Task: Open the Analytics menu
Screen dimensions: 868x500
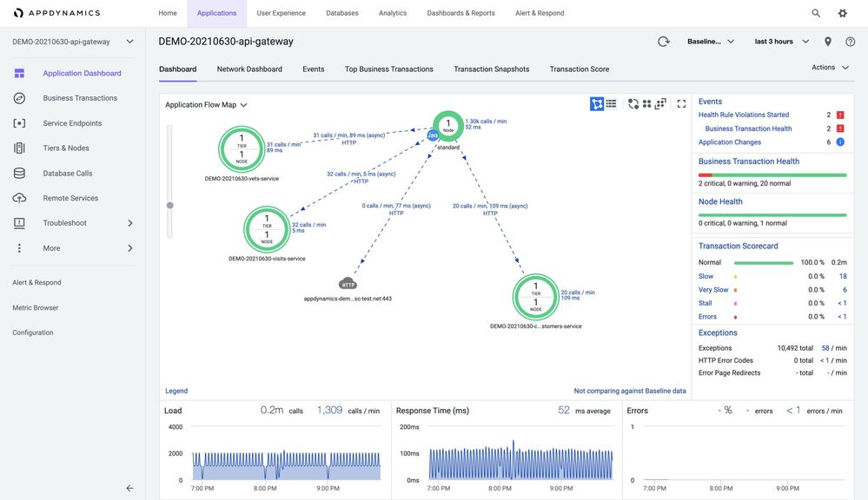Action: pos(393,13)
